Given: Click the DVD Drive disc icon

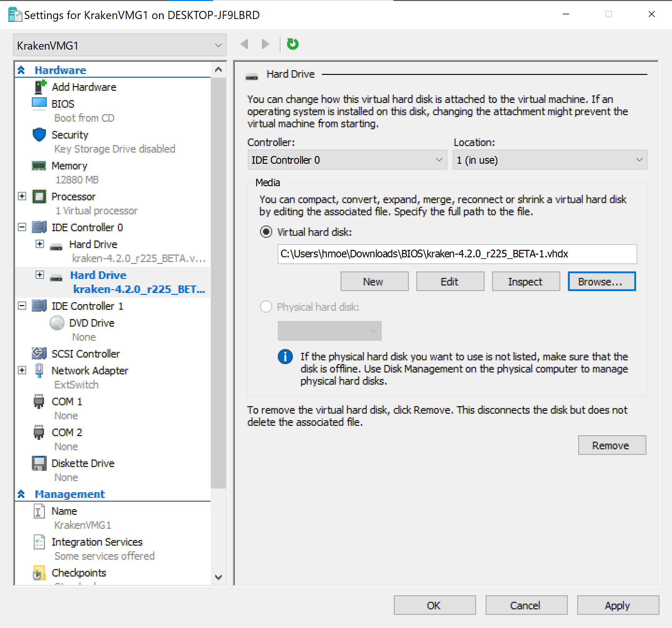Looking at the screenshot, I should click(x=57, y=323).
